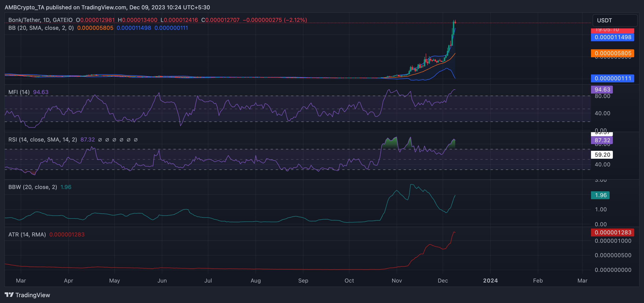Click the last ∅ symbol in RSI legend
Image resolution: width=644 pixels, height=303 pixels.
point(136,140)
